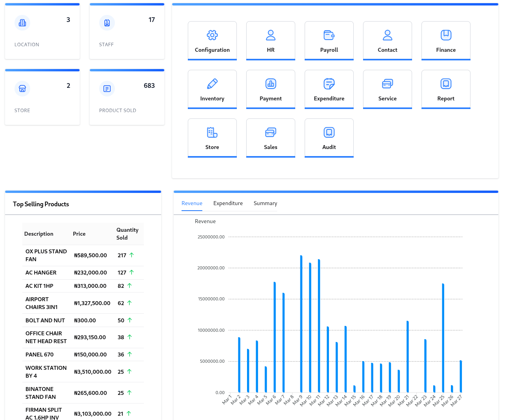The width and height of the screenshot is (505, 420).
Task: Open the Payroll wallet icon
Action: coord(329,35)
